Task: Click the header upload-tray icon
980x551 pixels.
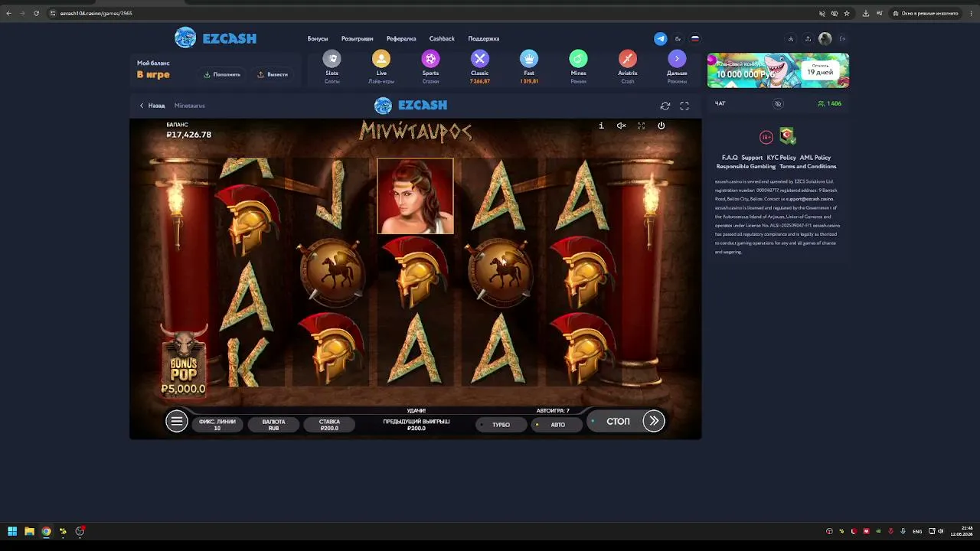Action: (808, 38)
